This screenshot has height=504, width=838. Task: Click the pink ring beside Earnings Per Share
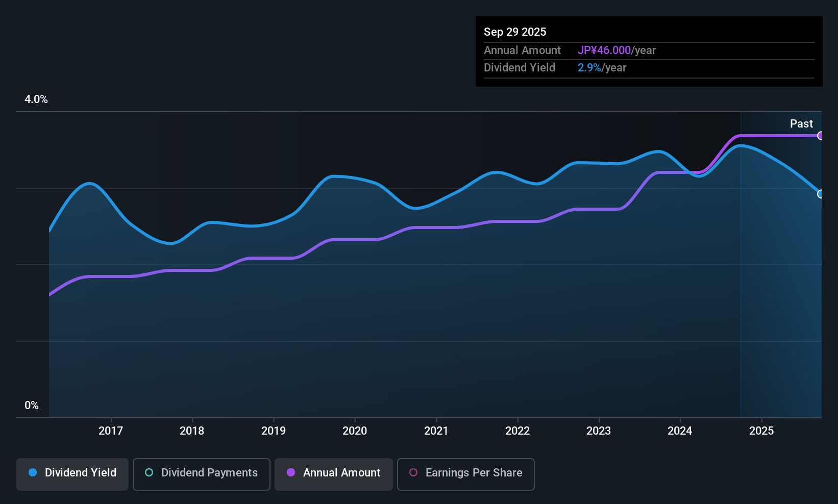tap(413, 472)
